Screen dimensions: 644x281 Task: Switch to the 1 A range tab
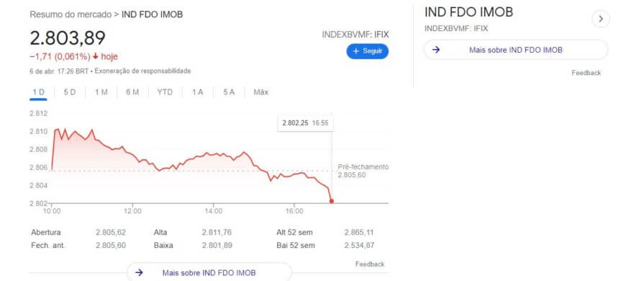tap(198, 92)
